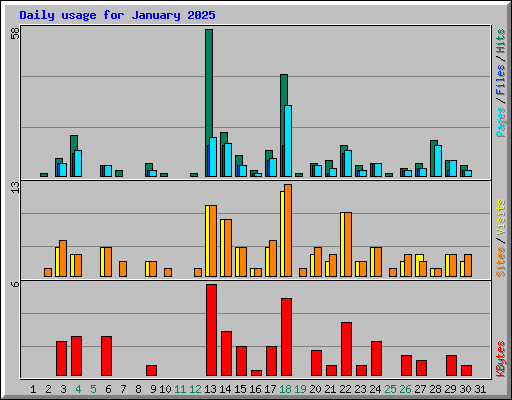Select the cyan Pages bar for day 18
Screen dimensions: 512x400
[288, 141]
